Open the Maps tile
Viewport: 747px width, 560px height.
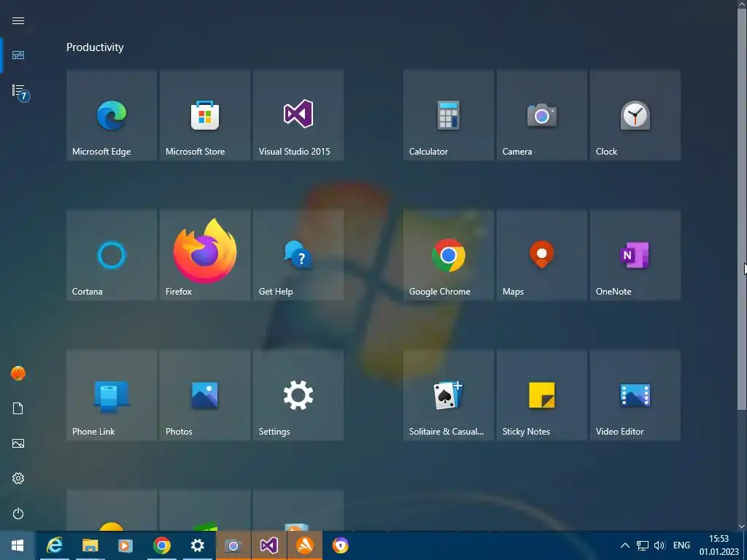pos(542,255)
